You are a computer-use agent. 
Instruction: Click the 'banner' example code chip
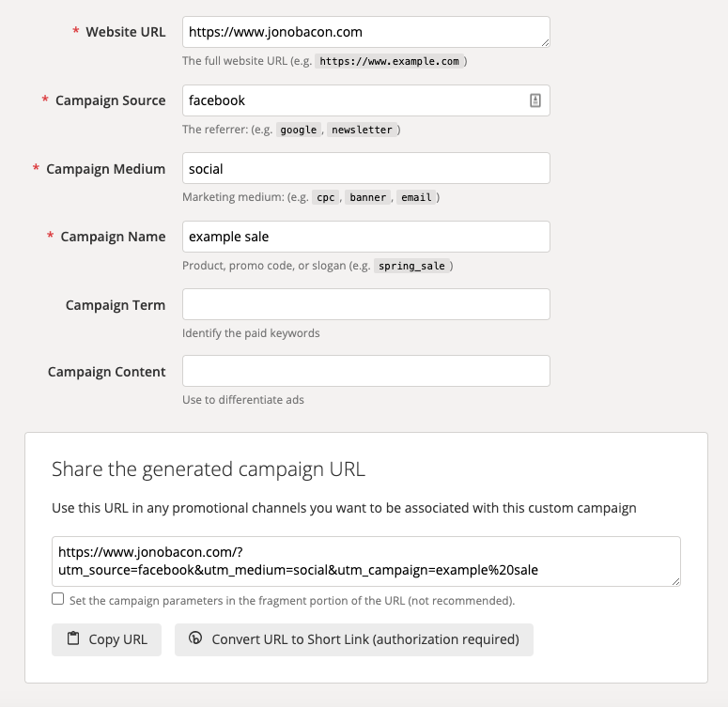(368, 198)
